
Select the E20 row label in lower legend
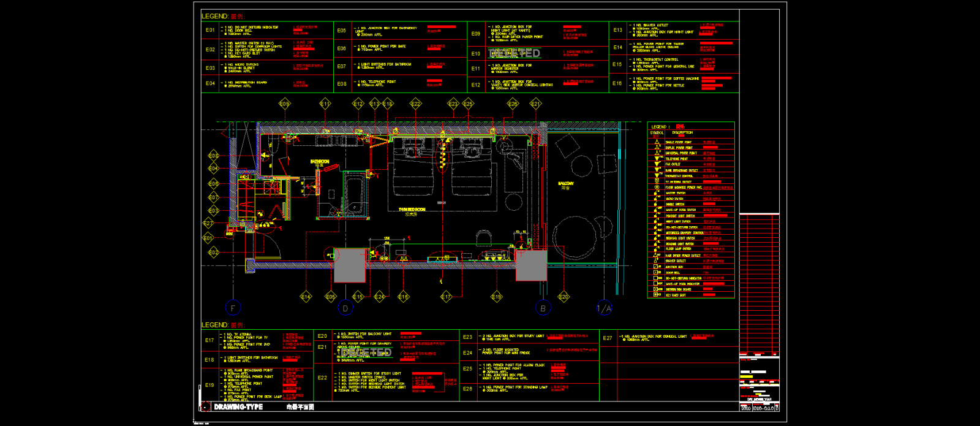322,336
